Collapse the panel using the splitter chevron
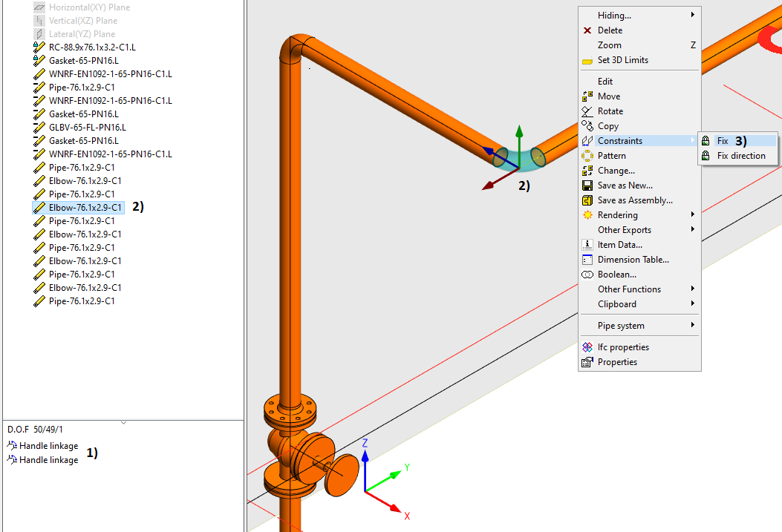The height and width of the screenshot is (532, 782). pos(123,423)
